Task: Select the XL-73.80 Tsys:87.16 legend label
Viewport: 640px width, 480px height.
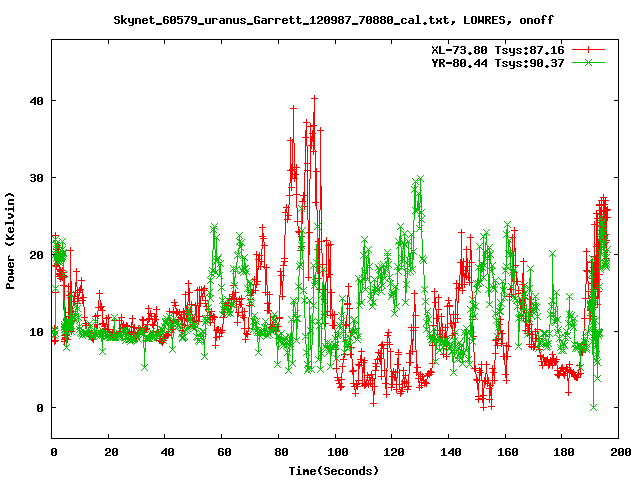Action: [x=498, y=50]
